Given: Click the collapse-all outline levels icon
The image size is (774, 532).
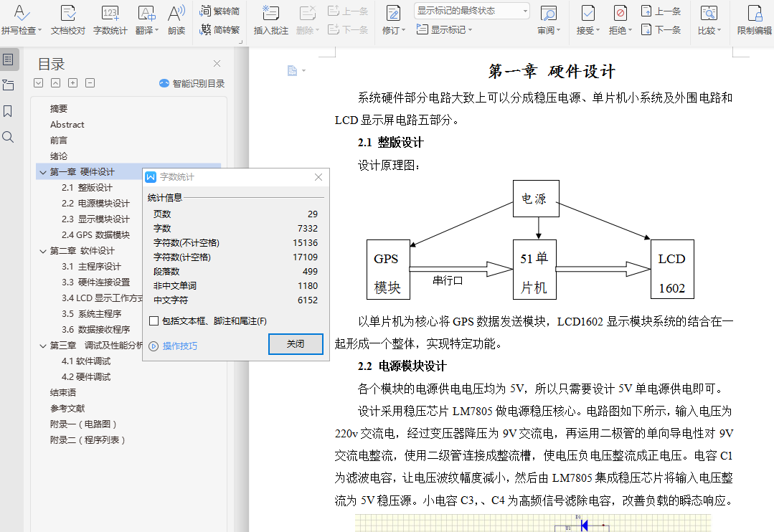Looking at the screenshot, I should (56, 83).
